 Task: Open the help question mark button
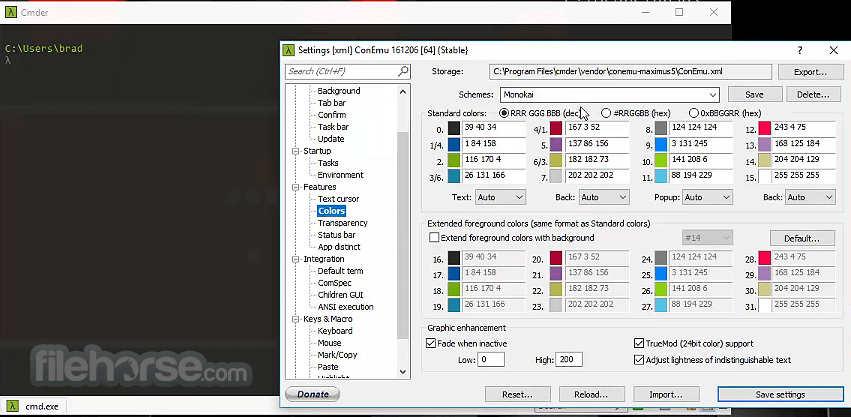tap(800, 50)
